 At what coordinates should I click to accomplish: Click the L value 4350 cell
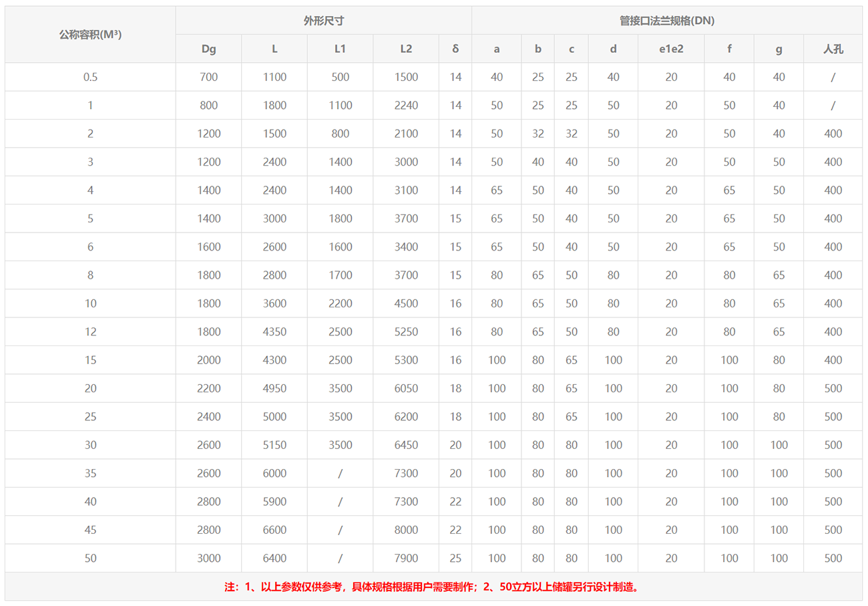point(274,331)
